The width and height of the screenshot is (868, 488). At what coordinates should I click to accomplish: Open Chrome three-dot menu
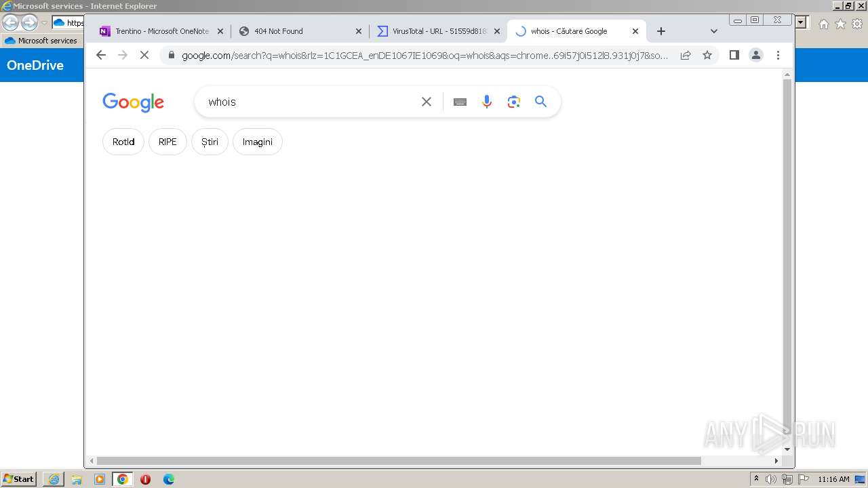pos(778,55)
